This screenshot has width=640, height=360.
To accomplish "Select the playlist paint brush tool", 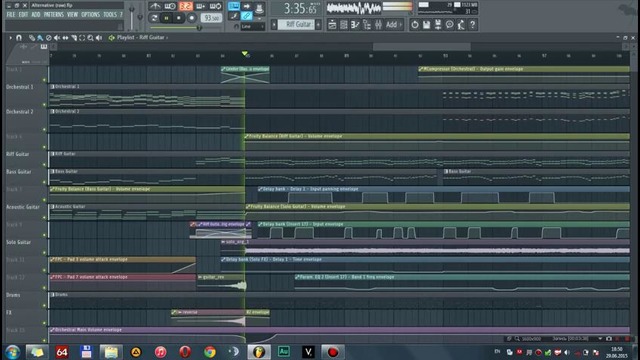I will click(x=40, y=38).
